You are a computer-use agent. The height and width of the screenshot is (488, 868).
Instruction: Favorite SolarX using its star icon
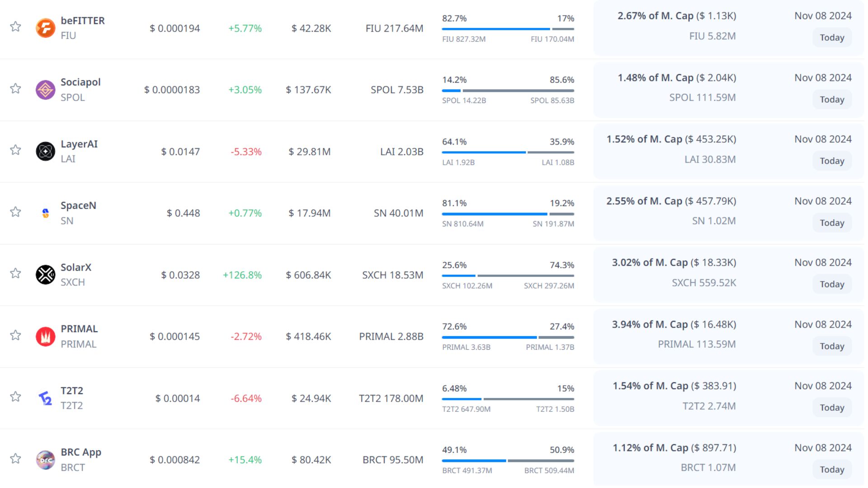click(15, 273)
